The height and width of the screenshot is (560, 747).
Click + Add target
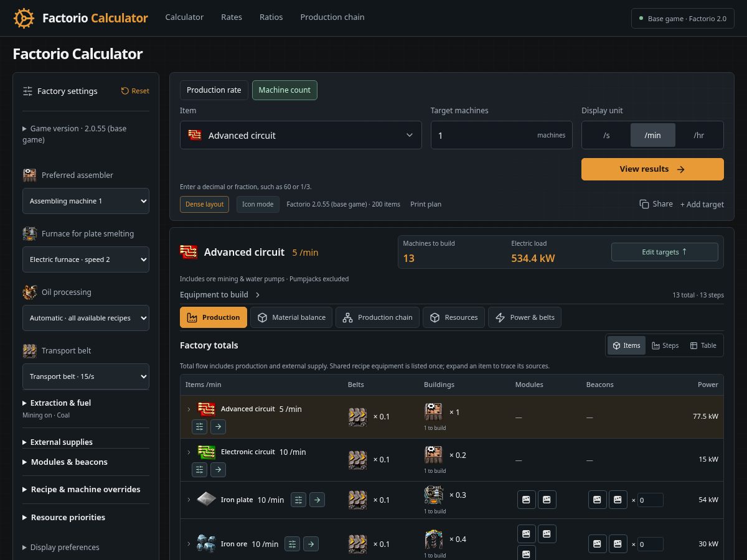pos(702,204)
